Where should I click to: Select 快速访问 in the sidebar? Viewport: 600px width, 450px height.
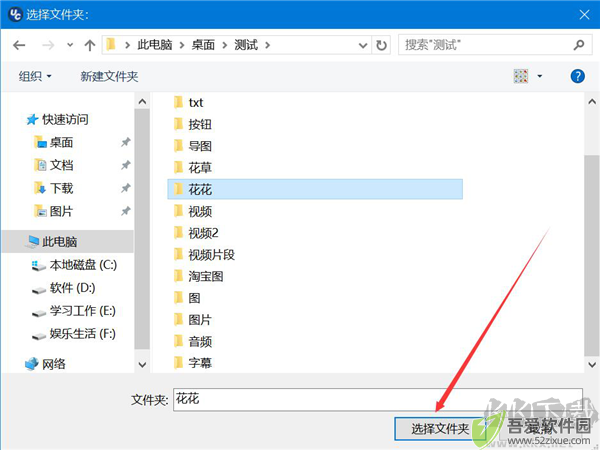57,119
